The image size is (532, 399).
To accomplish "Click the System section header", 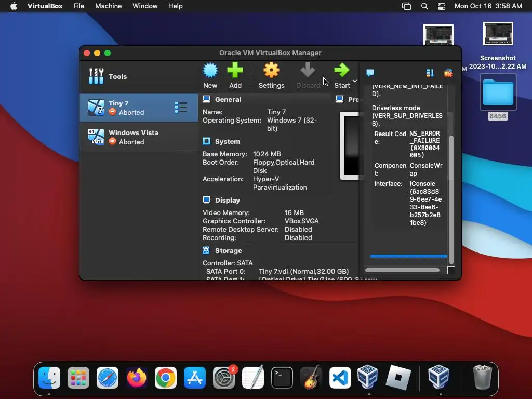I will point(228,141).
